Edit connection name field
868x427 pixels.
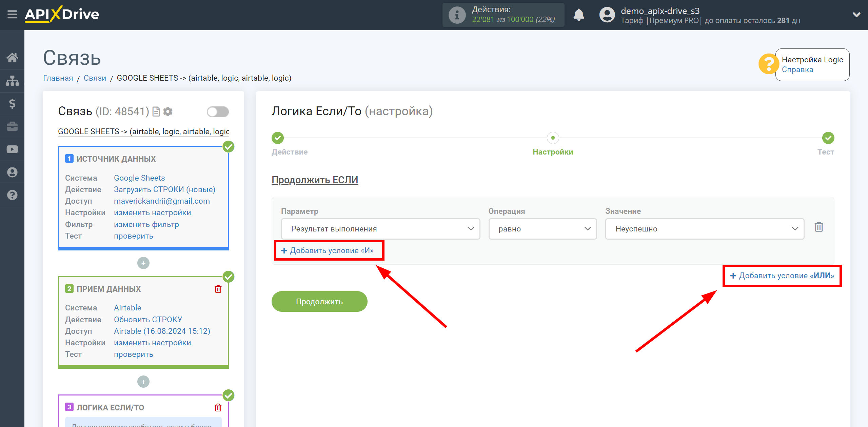click(143, 131)
